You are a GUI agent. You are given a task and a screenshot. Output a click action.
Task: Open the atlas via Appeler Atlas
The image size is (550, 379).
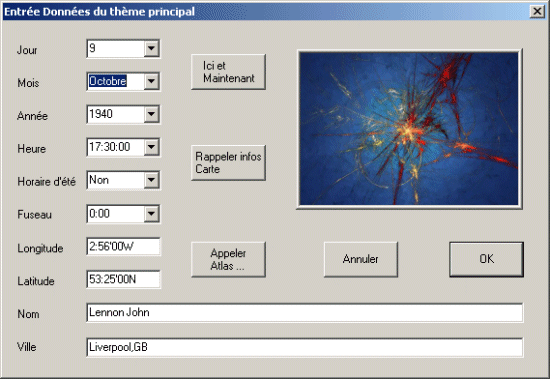pos(228,259)
